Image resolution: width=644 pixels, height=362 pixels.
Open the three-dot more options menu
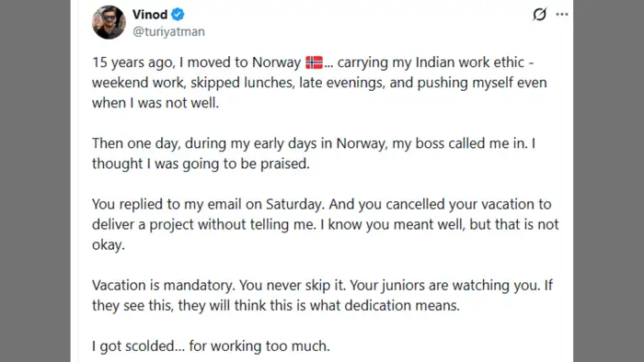562,15
